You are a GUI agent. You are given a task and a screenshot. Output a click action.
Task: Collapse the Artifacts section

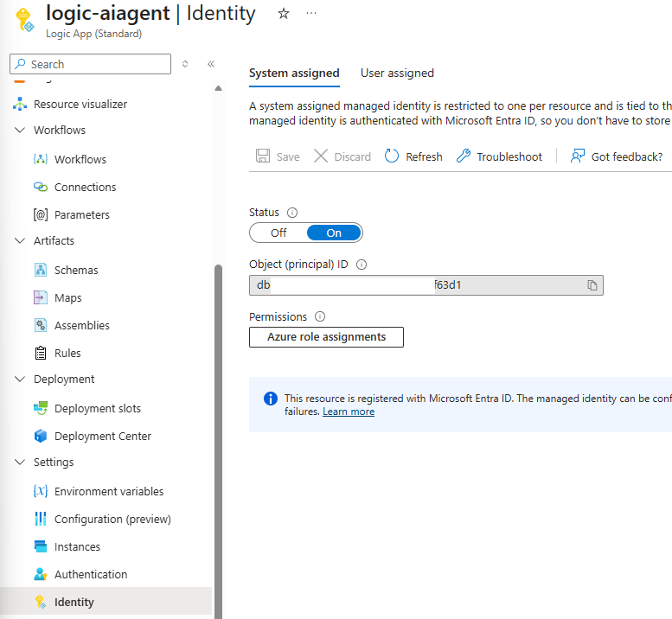20,241
